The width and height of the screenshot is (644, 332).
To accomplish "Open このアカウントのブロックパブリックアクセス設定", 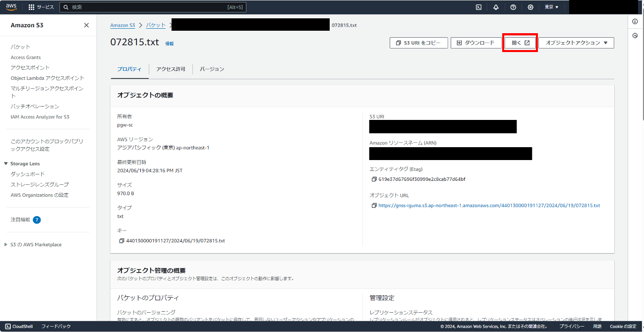I will point(47,145).
